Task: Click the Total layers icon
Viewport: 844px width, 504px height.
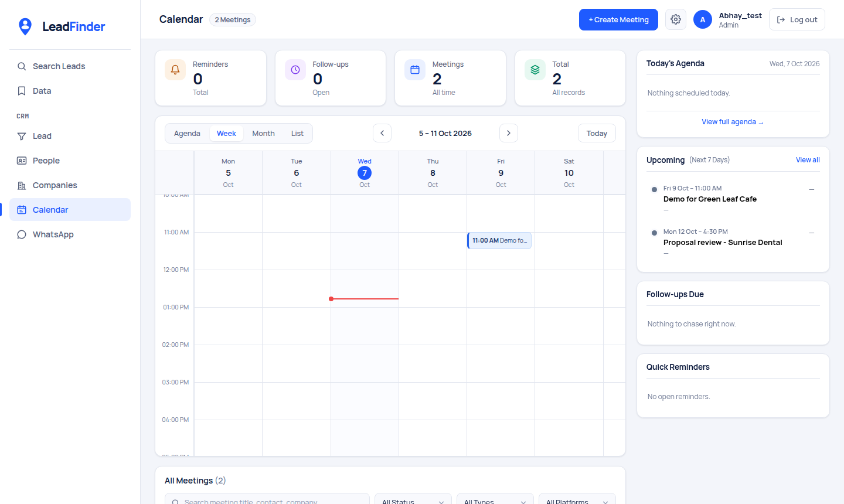Action: (535, 70)
